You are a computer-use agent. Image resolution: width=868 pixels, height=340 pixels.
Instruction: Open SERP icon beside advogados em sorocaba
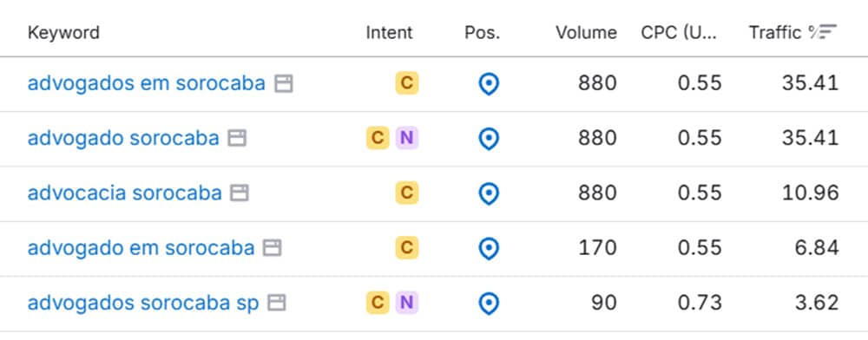pyautogui.click(x=284, y=84)
